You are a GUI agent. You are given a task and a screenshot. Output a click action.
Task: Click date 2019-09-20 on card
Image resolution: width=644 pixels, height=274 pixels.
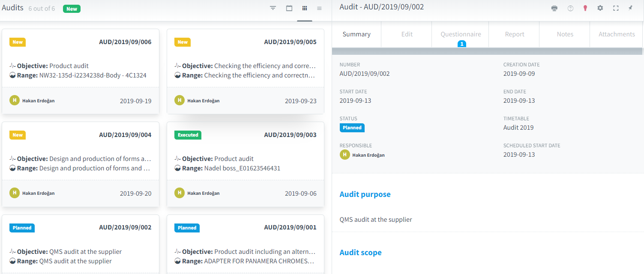click(135, 194)
